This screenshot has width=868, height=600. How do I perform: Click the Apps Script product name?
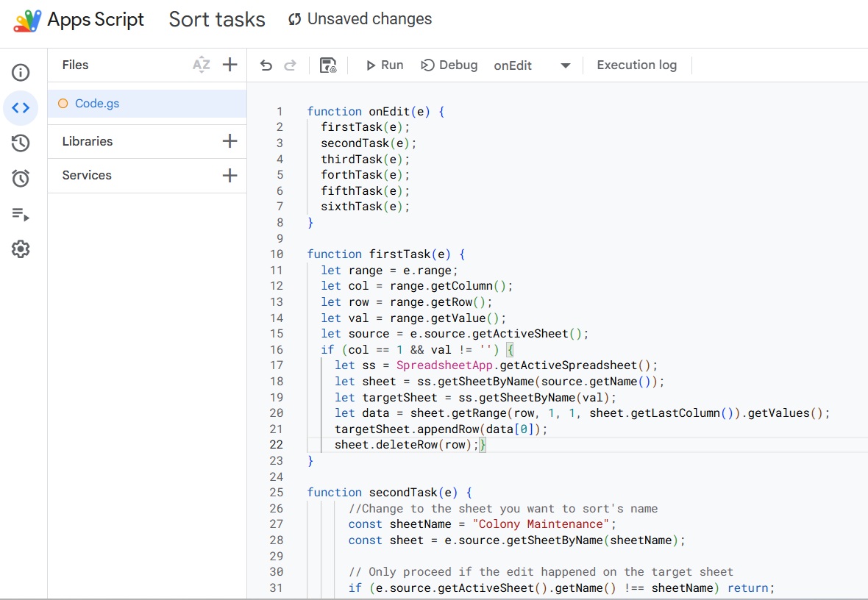point(96,19)
